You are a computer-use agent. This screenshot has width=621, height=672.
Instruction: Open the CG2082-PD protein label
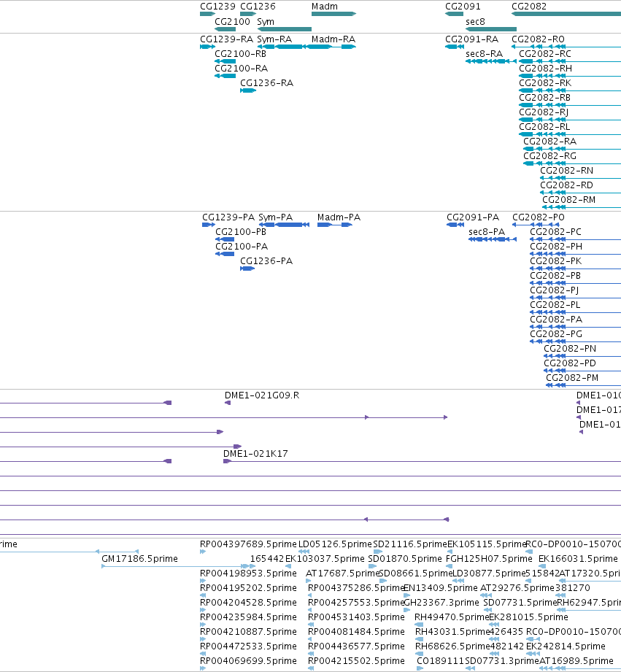pos(570,363)
